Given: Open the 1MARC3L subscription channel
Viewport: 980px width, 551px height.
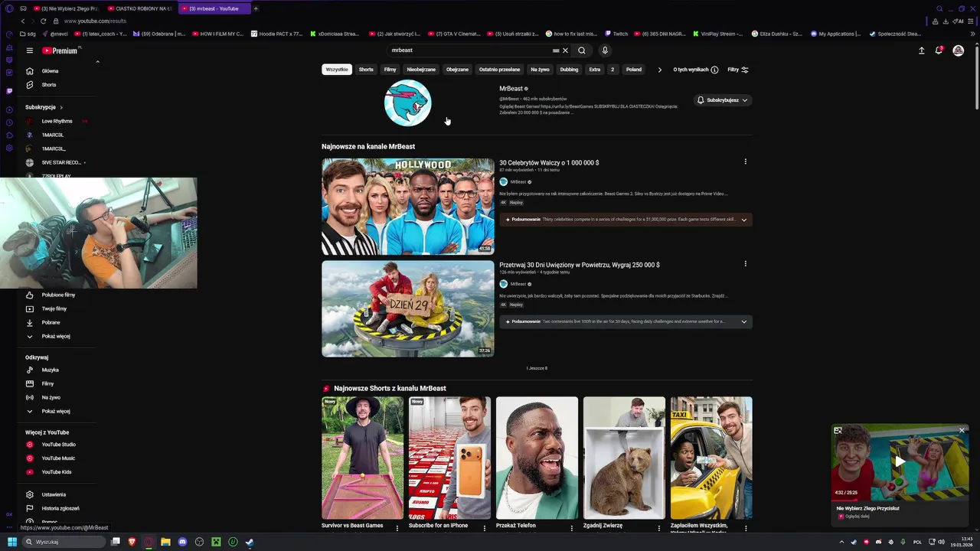Looking at the screenshot, I should [53, 135].
